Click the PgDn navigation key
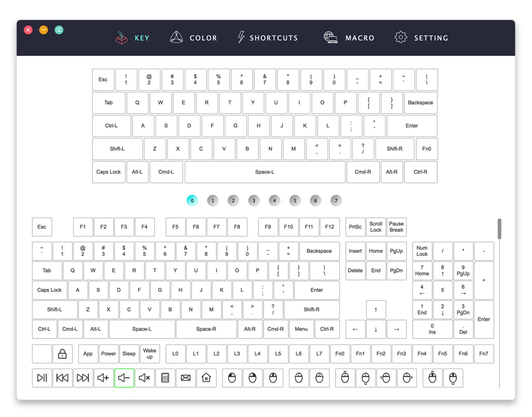The width and height of the screenshot is (532, 417). [396, 271]
